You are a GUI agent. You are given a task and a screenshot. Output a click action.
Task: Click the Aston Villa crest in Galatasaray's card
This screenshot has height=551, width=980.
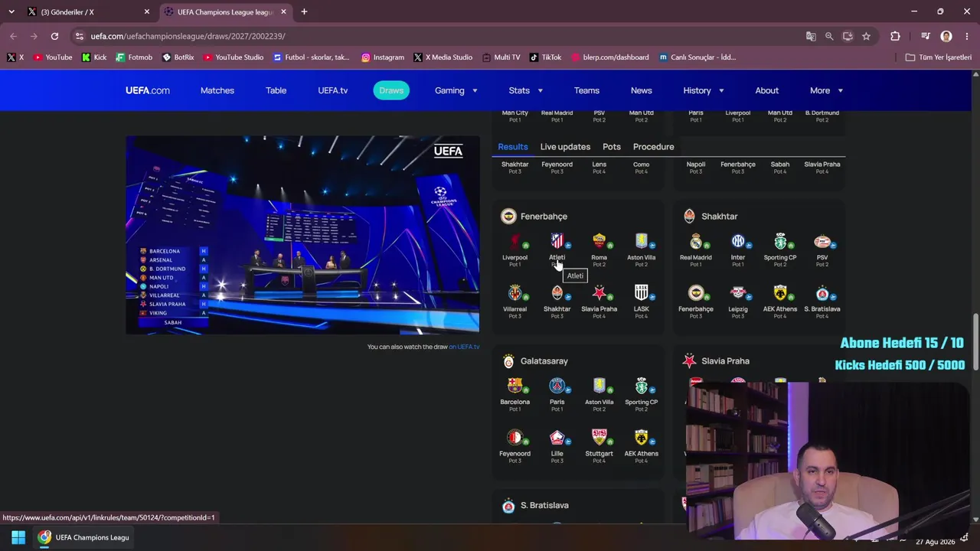click(599, 386)
